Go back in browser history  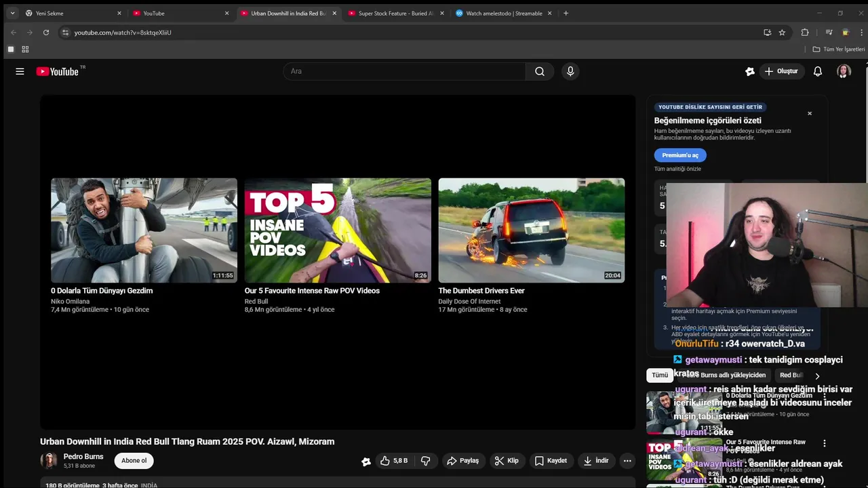[14, 32]
